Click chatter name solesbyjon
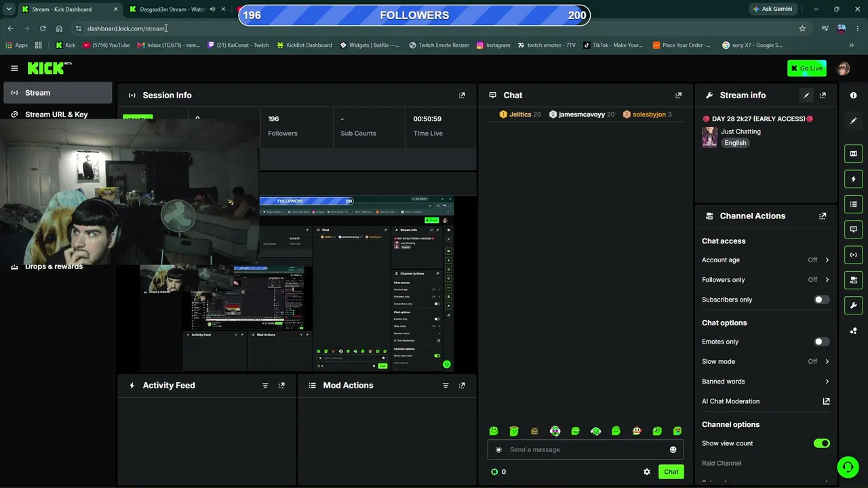The height and width of the screenshot is (488, 868). 649,115
